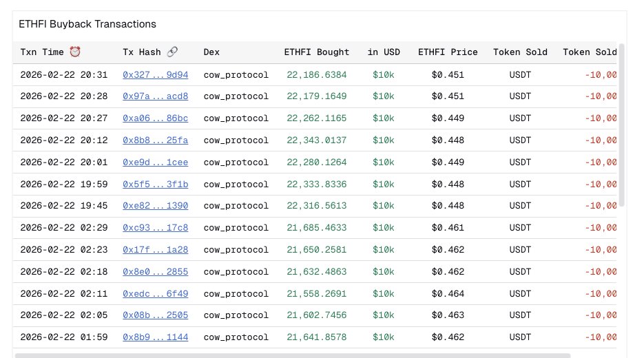Click the timestamp 2026-02-22 02:23
This screenshot has height=358, width=644.
coord(63,250)
